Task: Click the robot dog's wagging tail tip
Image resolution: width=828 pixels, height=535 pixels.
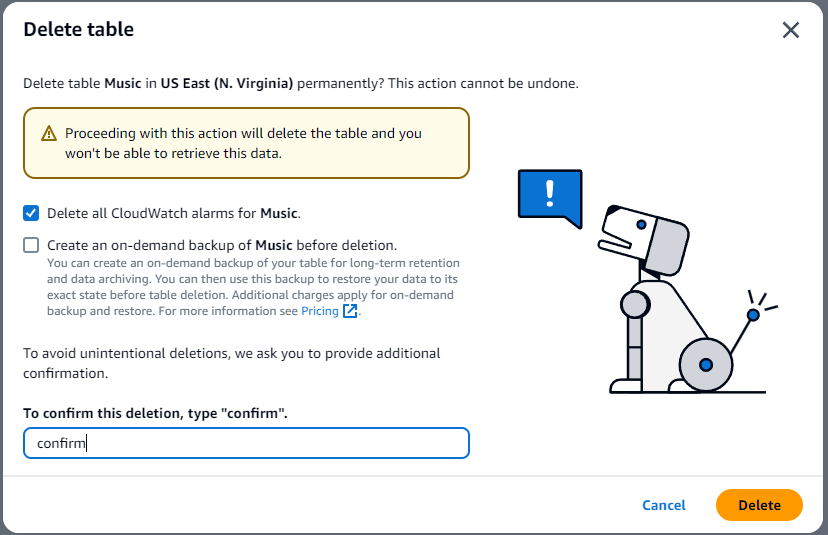Action: point(752,314)
